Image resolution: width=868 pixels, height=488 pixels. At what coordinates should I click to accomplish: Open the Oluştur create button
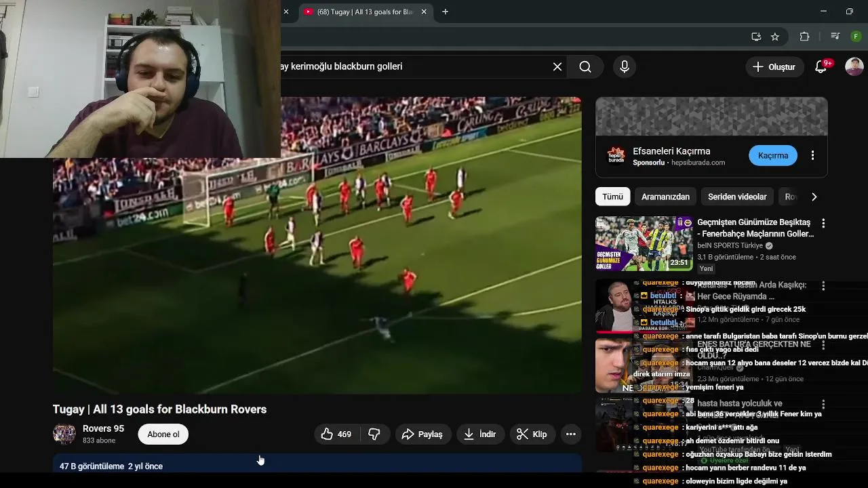pos(775,66)
